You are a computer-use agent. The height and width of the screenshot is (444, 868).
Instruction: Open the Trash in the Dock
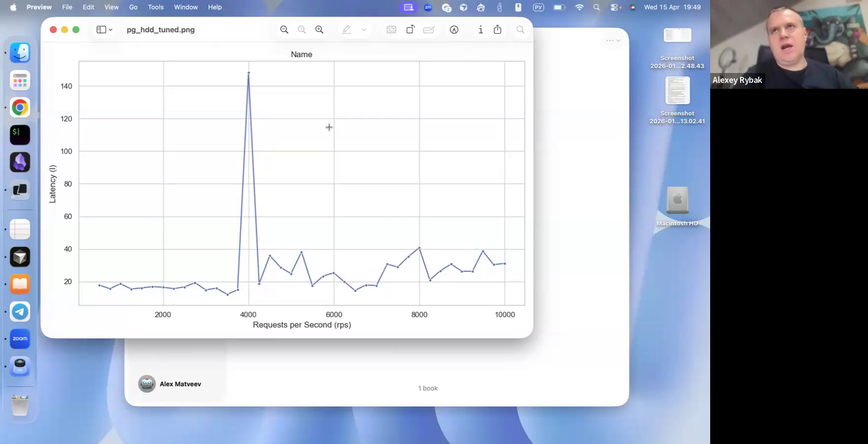click(20, 406)
